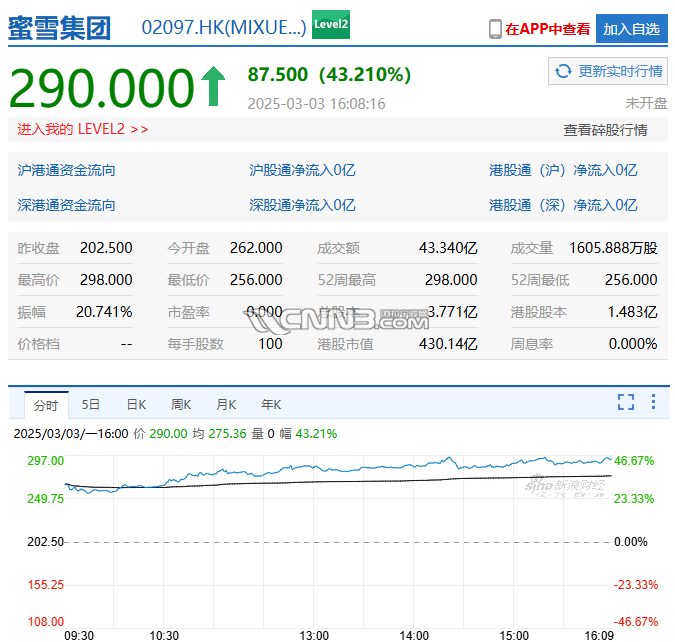
Task: Click the ticker code 02097.HK(MIXUE...)
Action: tap(224, 28)
